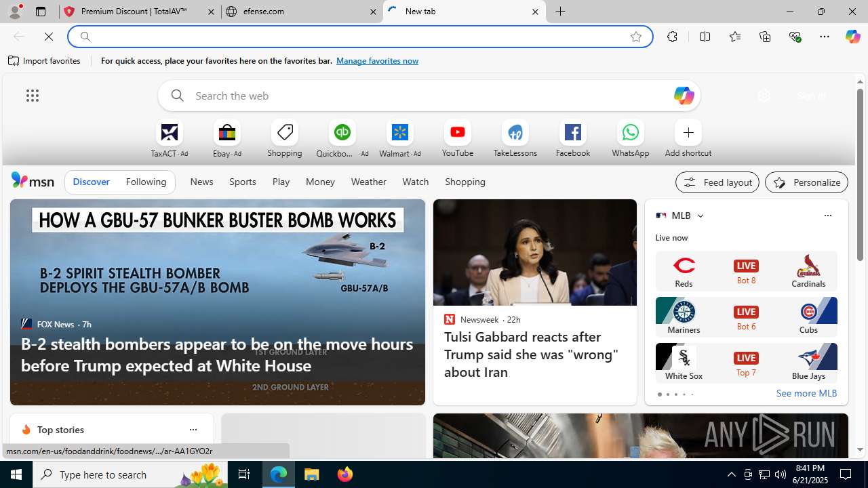This screenshot has width=868, height=488.
Task: Open the Facebook shortcut
Action: click(x=573, y=139)
